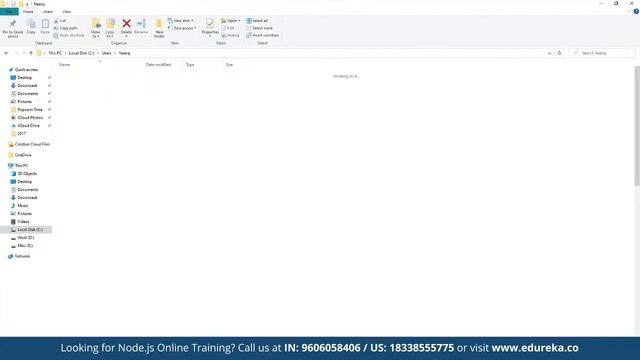Click This PC in the breadcrumb

pyautogui.click(x=55, y=53)
